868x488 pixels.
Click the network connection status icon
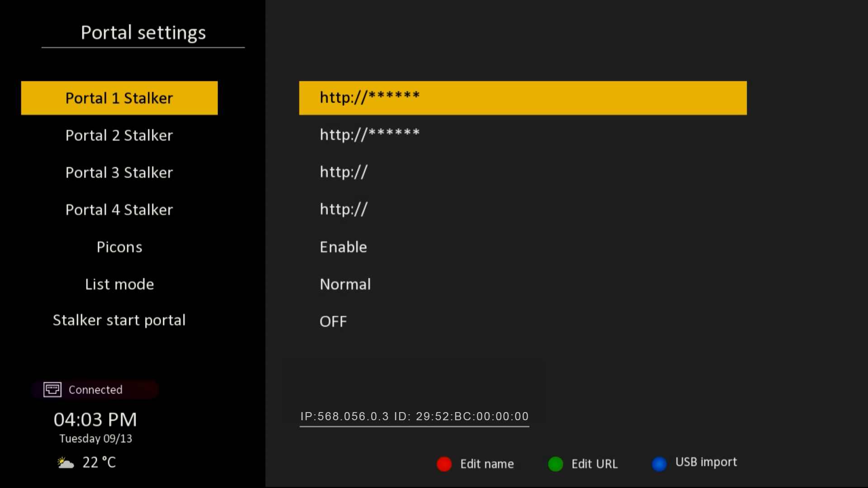click(x=52, y=389)
